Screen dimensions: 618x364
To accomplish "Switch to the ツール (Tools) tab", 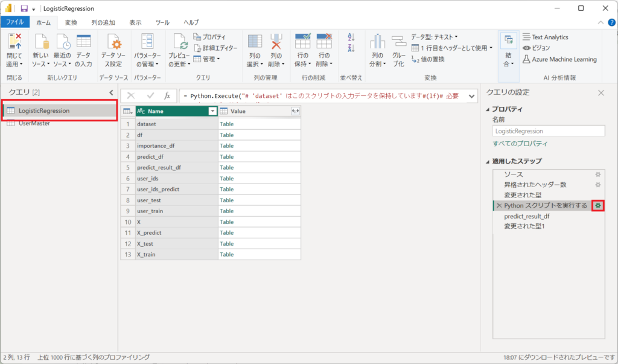I will coord(162,22).
